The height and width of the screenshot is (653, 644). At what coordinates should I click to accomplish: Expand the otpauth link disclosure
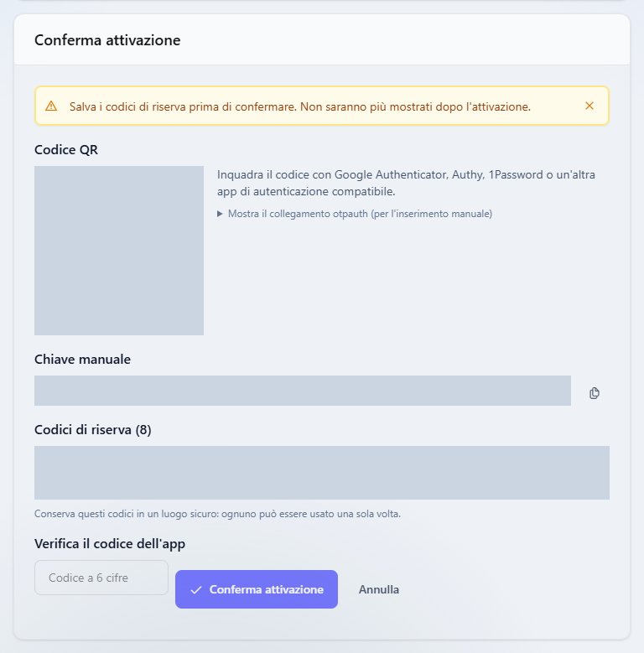(355, 214)
